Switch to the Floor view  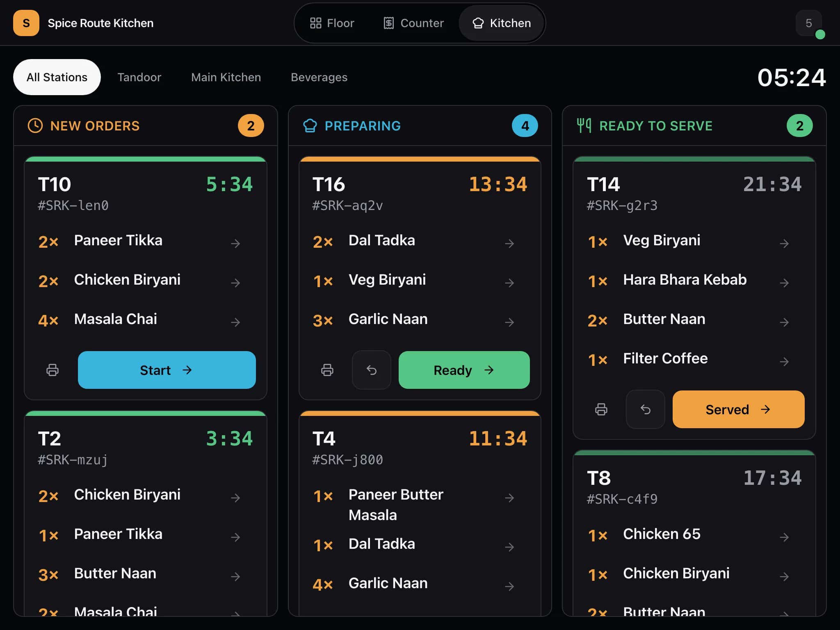pyautogui.click(x=332, y=23)
